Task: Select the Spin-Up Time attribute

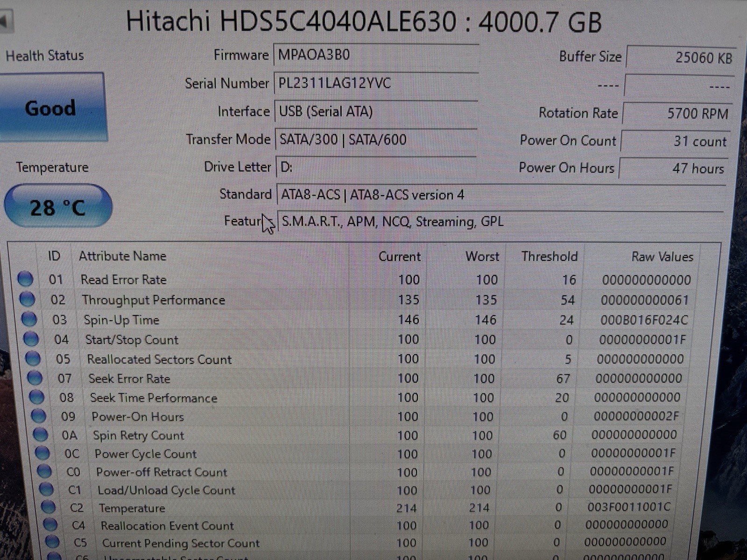Action: [x=121, y=320]
